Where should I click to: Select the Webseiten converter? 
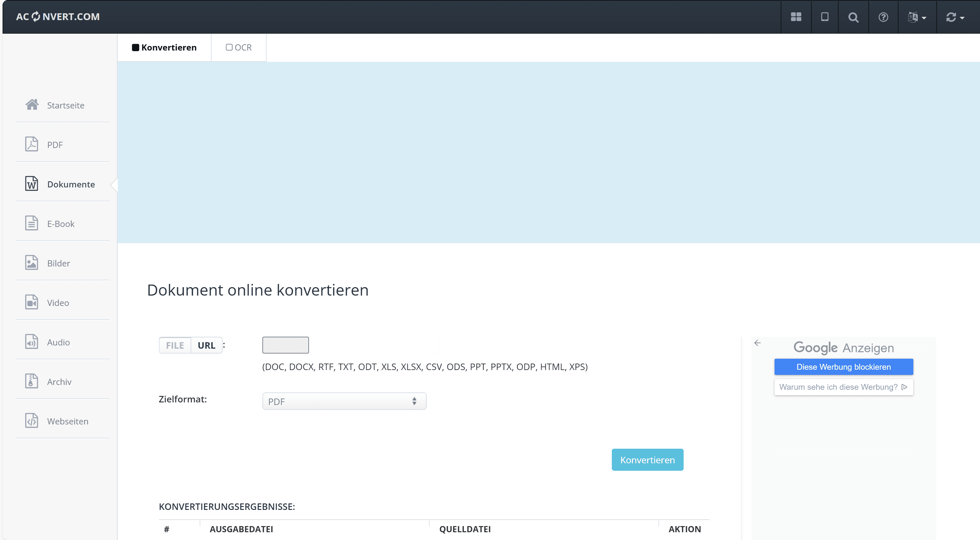(67, 421)
